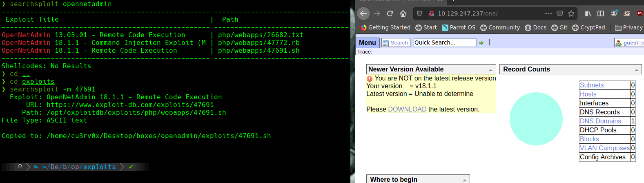Click the exploit-db URL in terminal
The image size is (644, 183).
(x=130, y=105)
